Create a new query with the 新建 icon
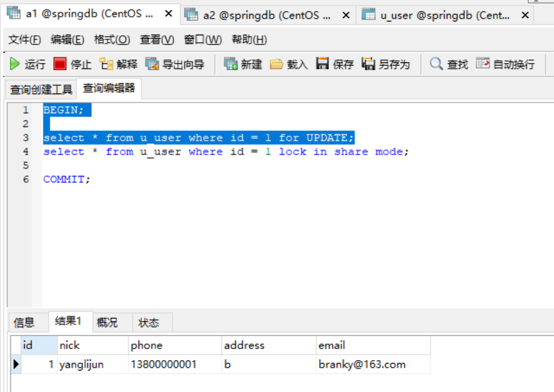This screenshot has height=392, width=554. (231, 64)
